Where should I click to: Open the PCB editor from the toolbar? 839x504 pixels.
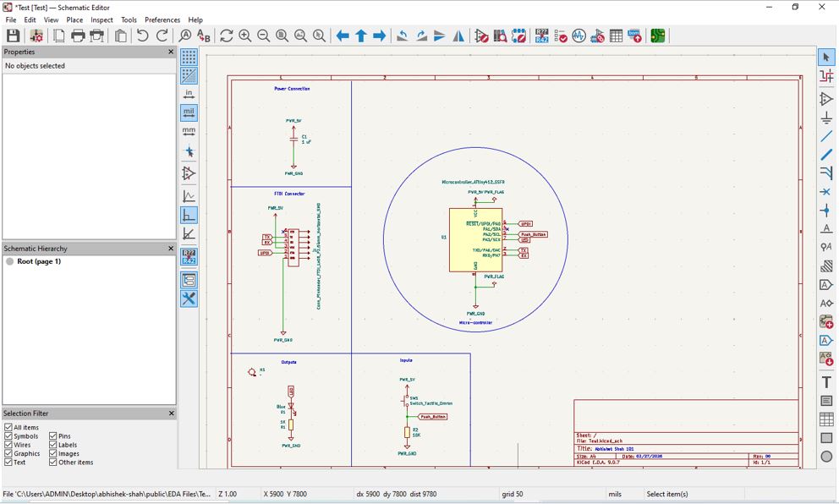[x=657, y=36]
